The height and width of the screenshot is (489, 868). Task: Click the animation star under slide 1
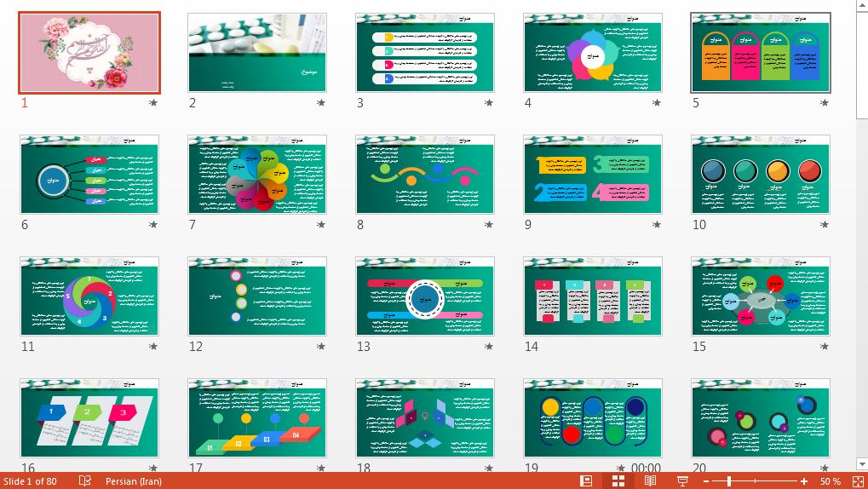click(x=153, y=103)
